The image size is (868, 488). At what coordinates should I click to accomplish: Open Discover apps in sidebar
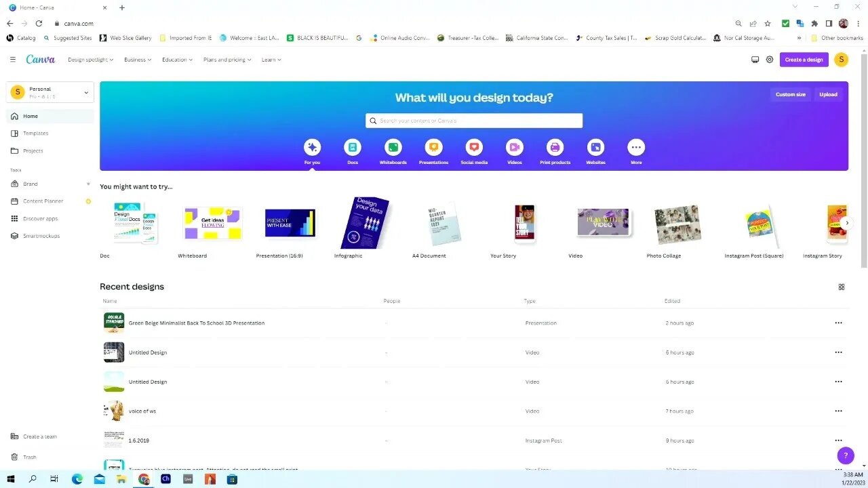50,219
